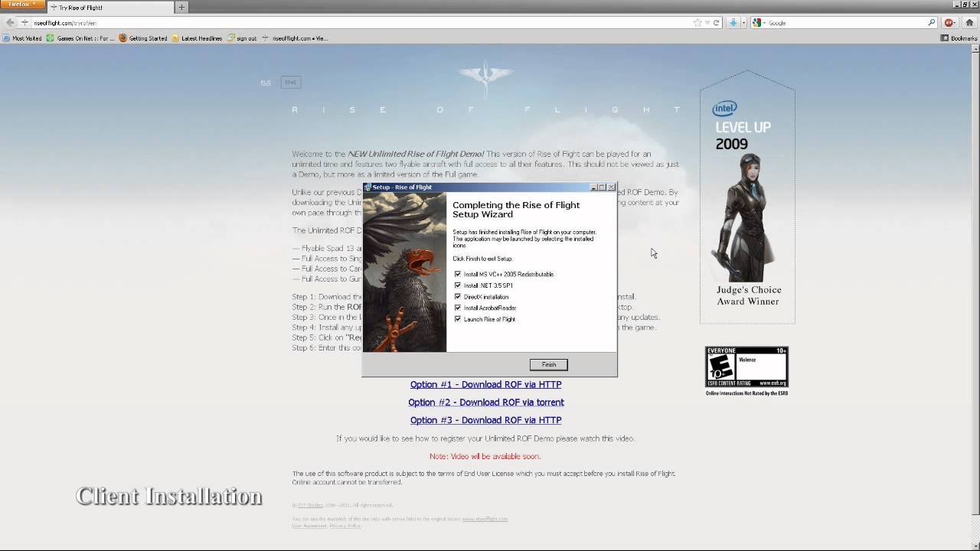This screenshot has width=980, height=551.
Task: Minimize the Rise of Flight setup window
Action: click(x=593, y=187)
